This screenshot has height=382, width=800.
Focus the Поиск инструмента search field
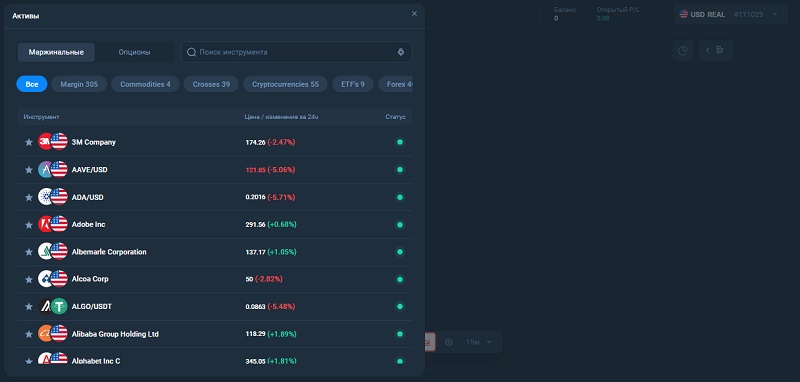click(296, 52)
